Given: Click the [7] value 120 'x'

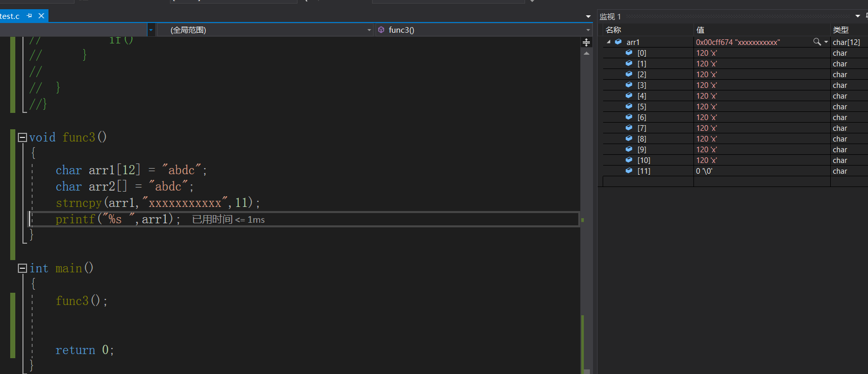Looking at the screenshot, I should pos(706,128).
